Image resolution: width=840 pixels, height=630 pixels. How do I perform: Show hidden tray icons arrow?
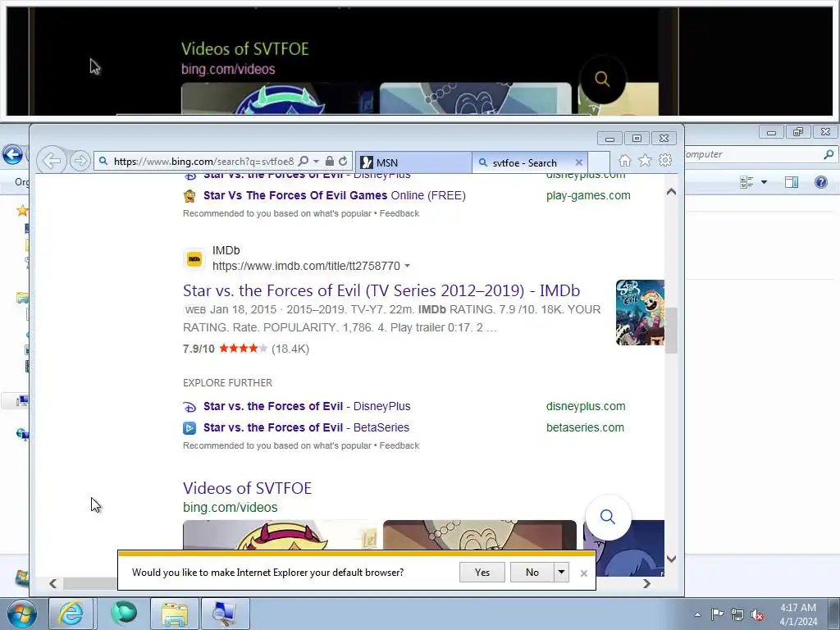tap(697, 614)
